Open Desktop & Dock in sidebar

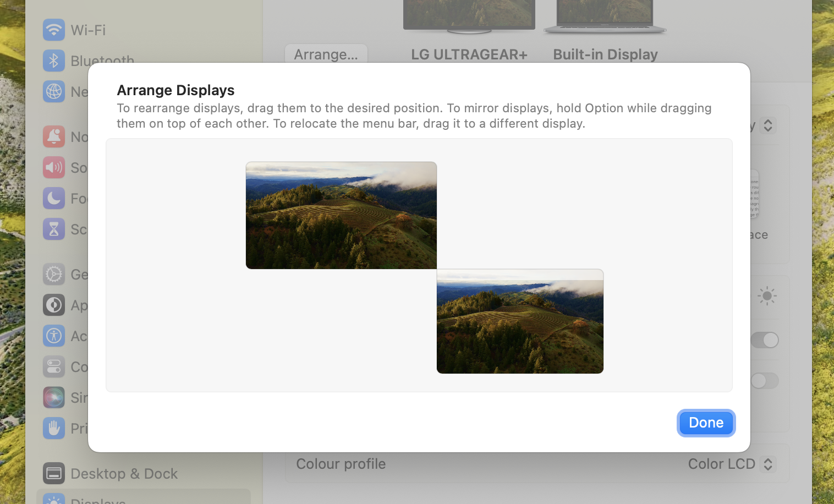coord(110,473)
